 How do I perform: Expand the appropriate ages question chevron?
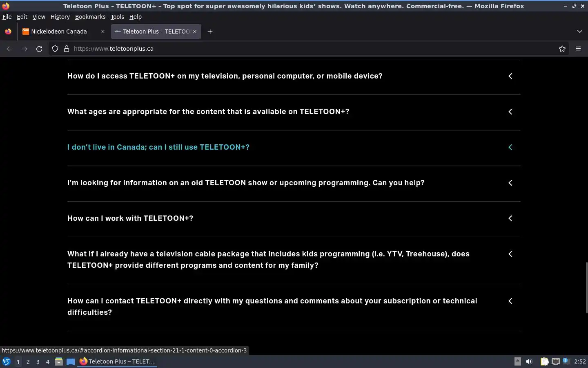click(x=510, y=112)
